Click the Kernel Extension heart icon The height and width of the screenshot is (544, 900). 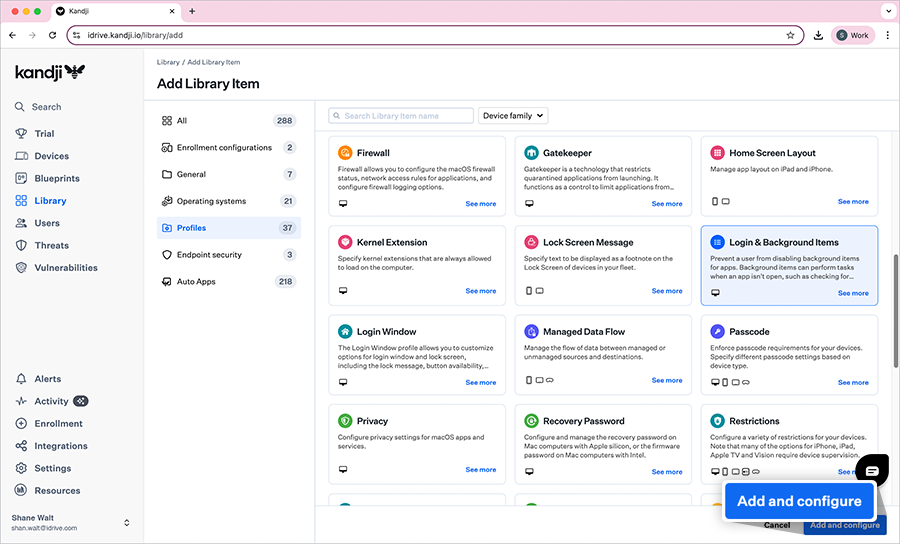(x=345, y=242)
